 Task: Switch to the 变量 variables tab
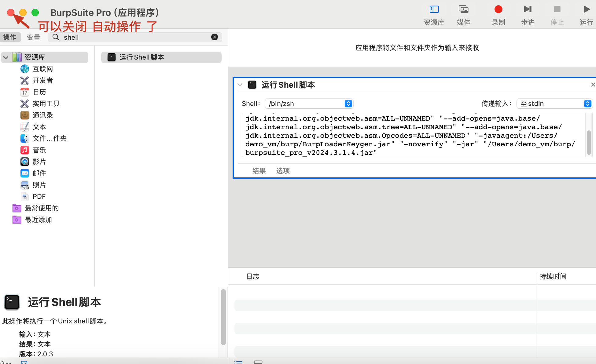click(33, 37)
